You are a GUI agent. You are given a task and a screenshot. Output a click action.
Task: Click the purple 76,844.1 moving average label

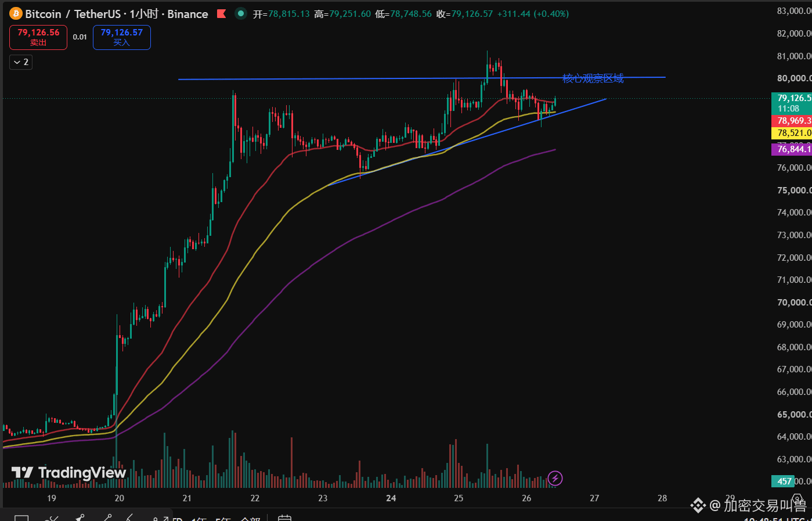coord(792,149)
